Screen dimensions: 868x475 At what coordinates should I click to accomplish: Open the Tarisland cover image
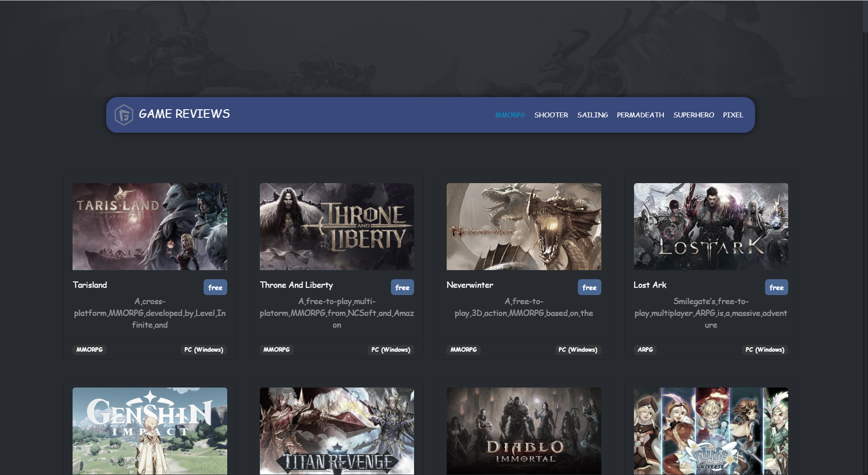pos(150,227)
